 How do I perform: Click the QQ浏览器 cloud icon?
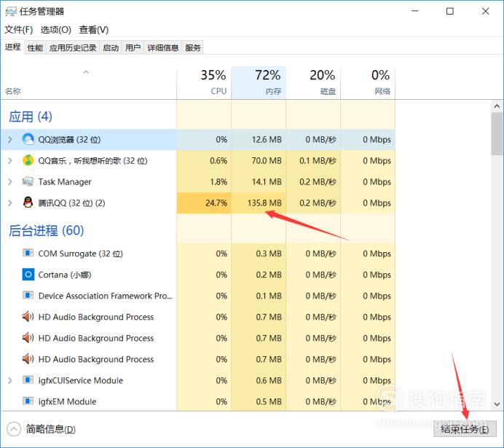point(28,139)
